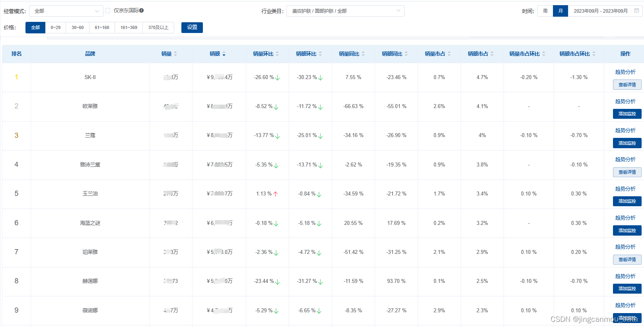Image resolution: width=644 pixels, height=327 pixels.
Task: Select price range 161~369
Action: [129, 27]
